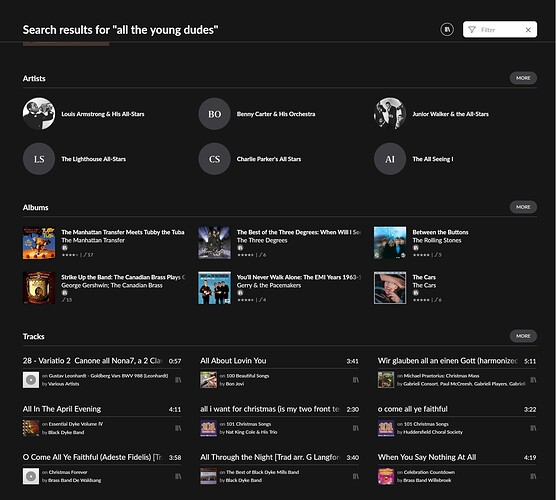Viewport: 556px width, 500px height.
Task: Click library badge under The Rolling Stones album
Action: click(x=416, y=248)
